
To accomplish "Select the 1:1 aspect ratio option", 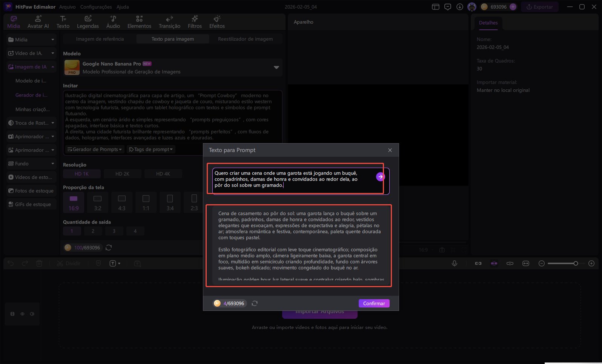I will pyautogui.click(x=146, y=202).
